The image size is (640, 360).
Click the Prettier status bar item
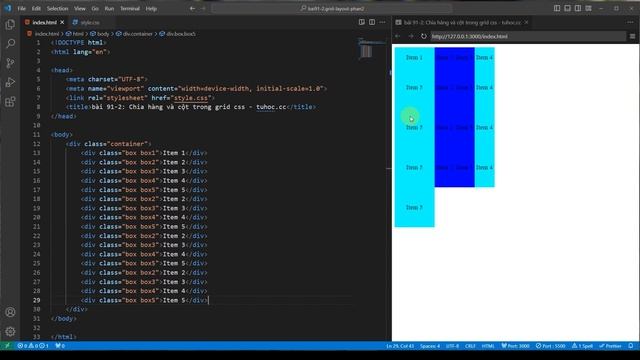coord(610,346)
